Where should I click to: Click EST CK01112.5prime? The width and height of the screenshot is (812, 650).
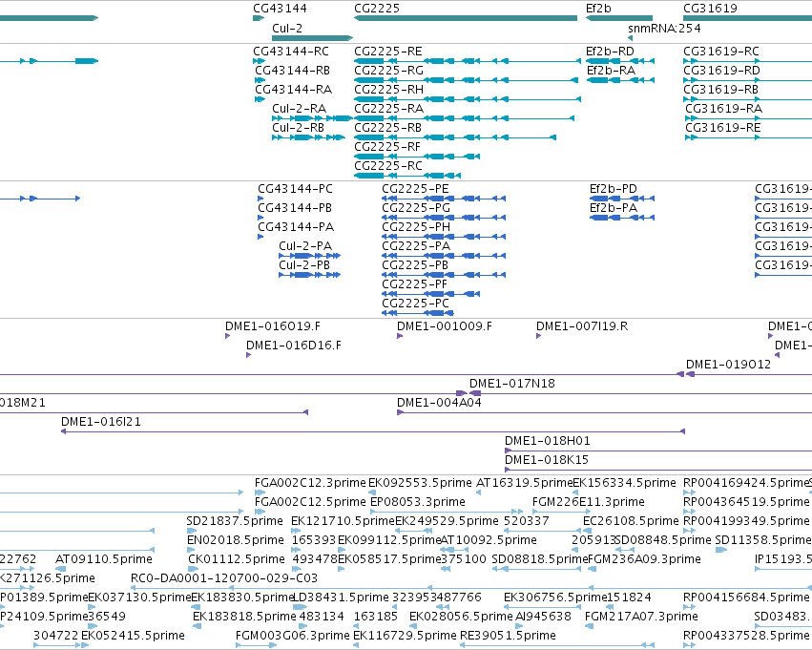(x=237, y=560)
